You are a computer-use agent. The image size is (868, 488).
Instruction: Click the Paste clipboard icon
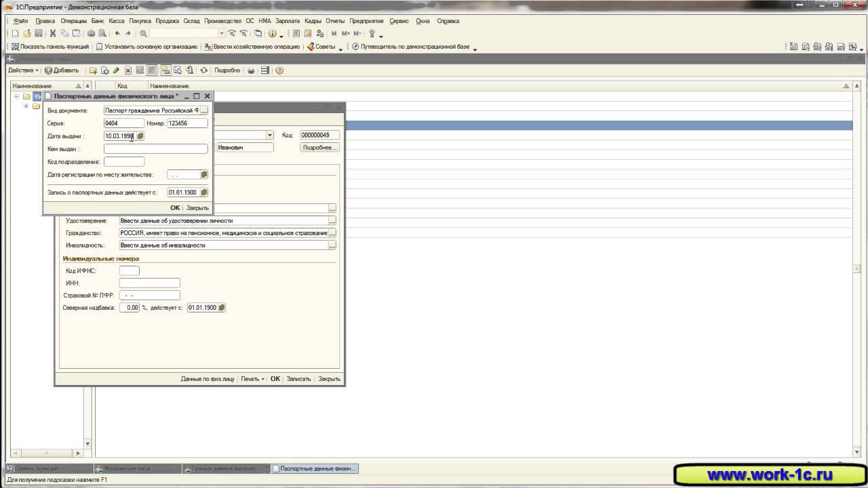[77, 33]
